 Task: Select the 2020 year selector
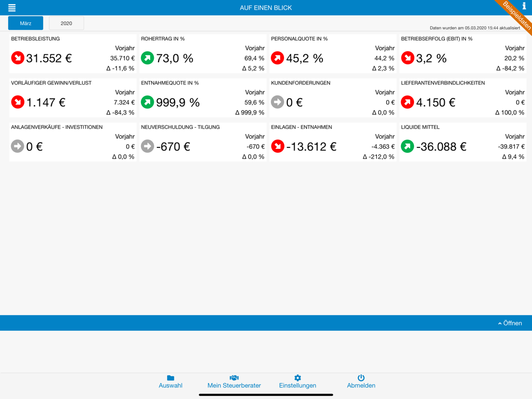[x=66, y=23]
